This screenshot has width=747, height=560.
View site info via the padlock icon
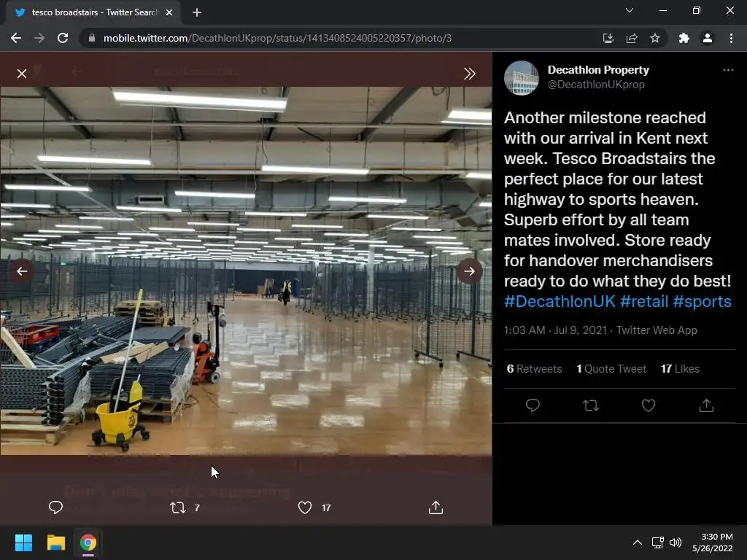click(x=92, y=38)
